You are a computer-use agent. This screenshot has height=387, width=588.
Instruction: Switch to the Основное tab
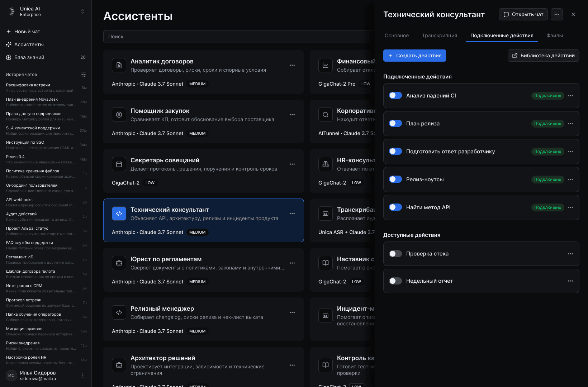coord(397,35)
